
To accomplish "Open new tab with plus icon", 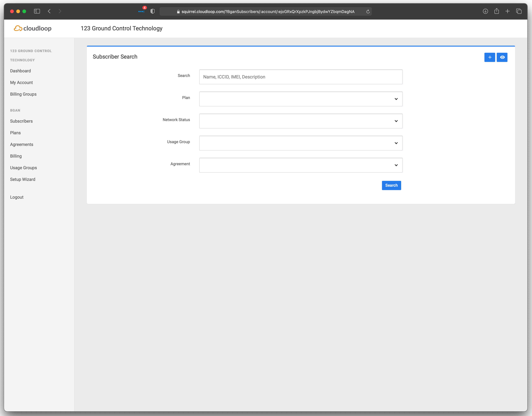I will click(507, 11).
